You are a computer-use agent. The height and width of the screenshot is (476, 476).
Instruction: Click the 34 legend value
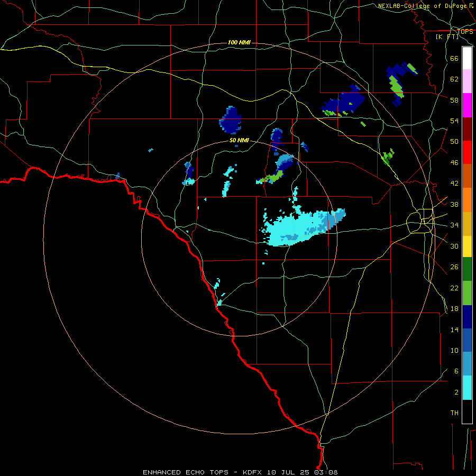pyautogui.click(x=454, y=225)
